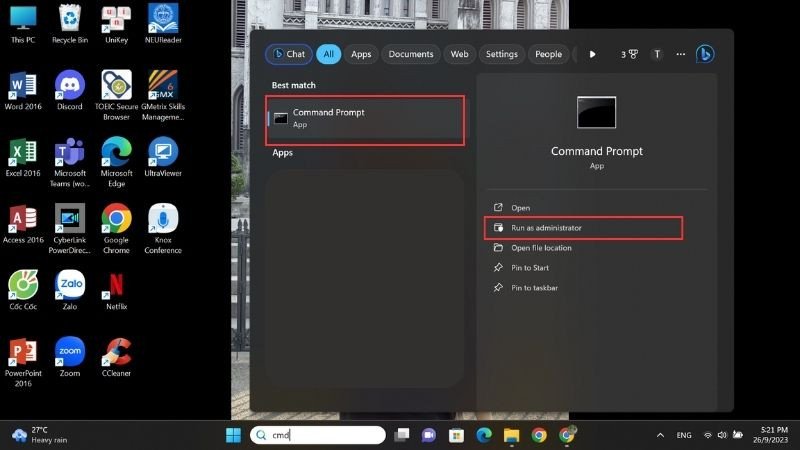Launch Excel 2016 desktop icon

pos(23,157)
